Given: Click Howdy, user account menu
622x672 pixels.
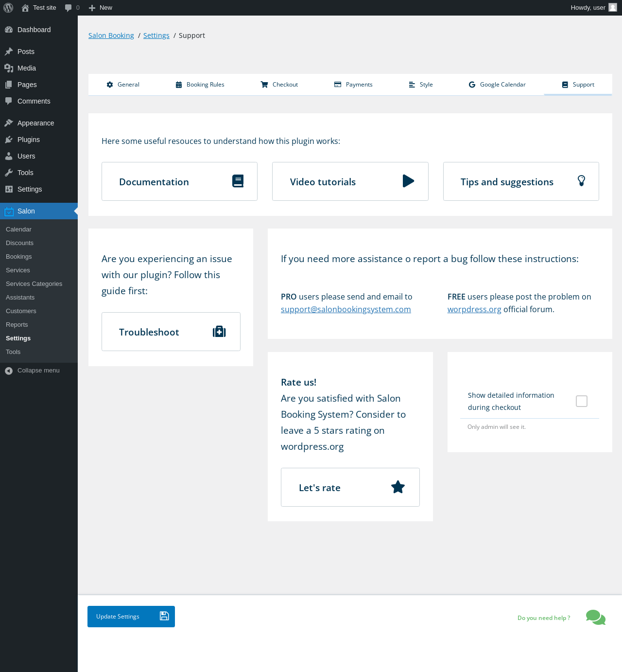Looking at the screenshot, I should coord(593,8).
